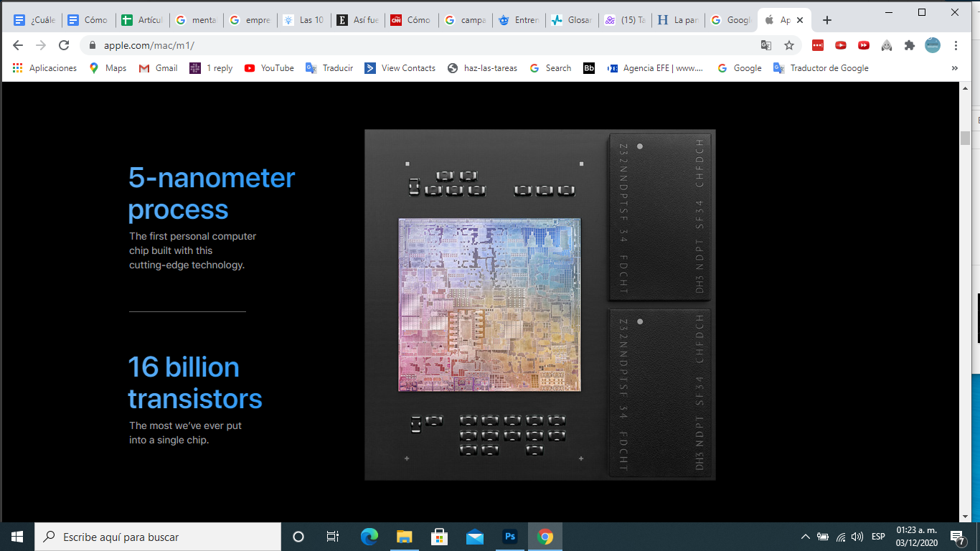Reload the Apple M1 page
The image size is (980, 551).
point(64,45)
